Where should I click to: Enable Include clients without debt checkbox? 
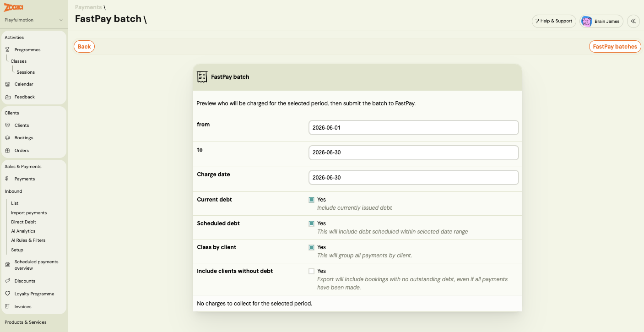click(x=311, y=272)
